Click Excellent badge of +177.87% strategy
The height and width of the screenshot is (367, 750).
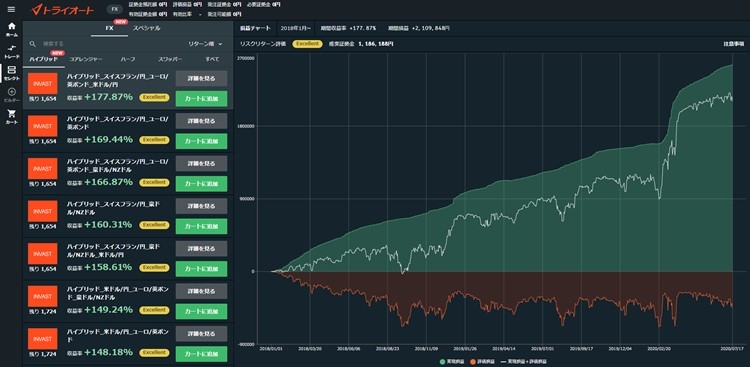point(154,97)
